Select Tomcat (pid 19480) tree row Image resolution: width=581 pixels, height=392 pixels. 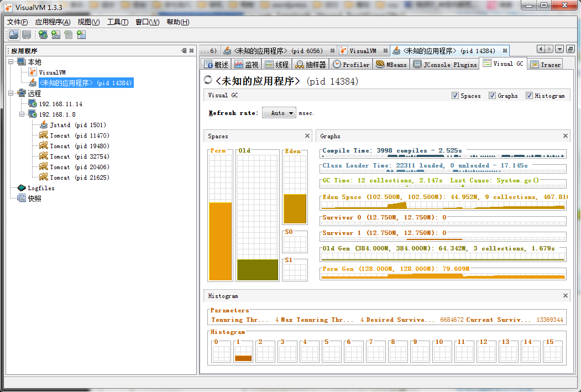[80, 146]
